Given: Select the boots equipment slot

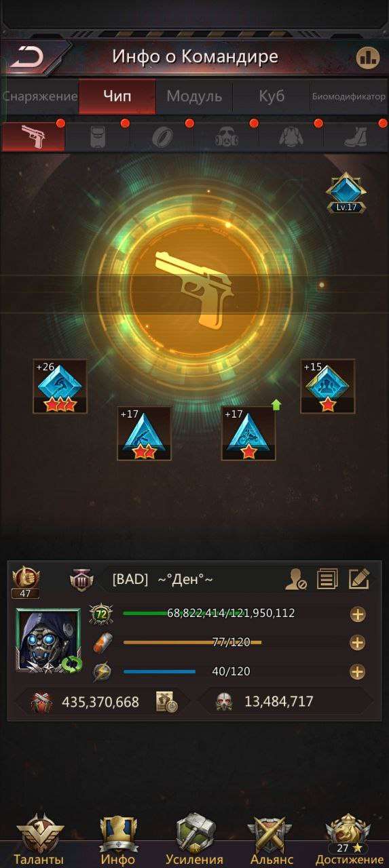Looking at the screenshot, I should [356, 136].
